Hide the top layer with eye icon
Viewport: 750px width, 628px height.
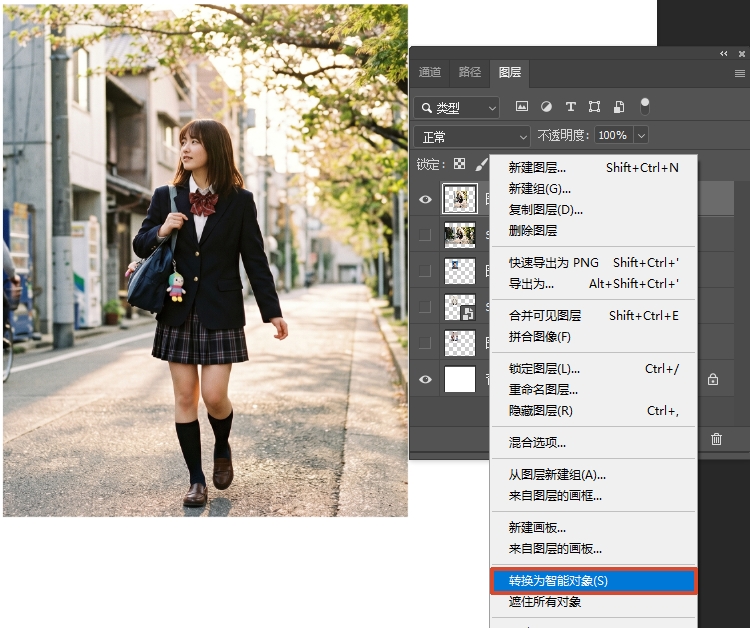pyautogui.click(x=425, y=199)
